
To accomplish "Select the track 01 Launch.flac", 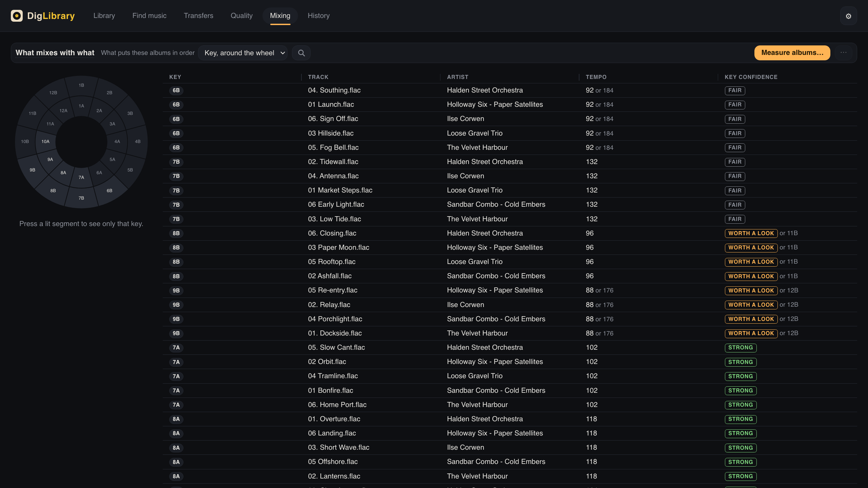I will (331, 104).
